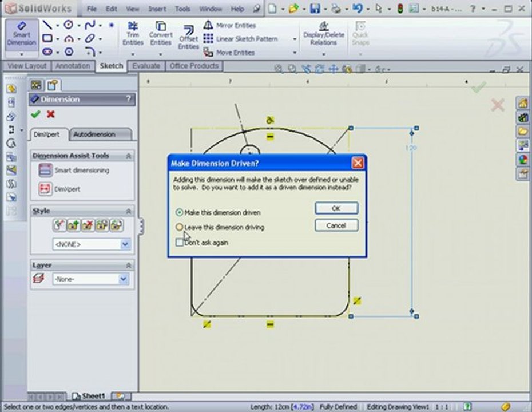Switch to the Annotation tab
532x412 pixels.
(73, 66)
